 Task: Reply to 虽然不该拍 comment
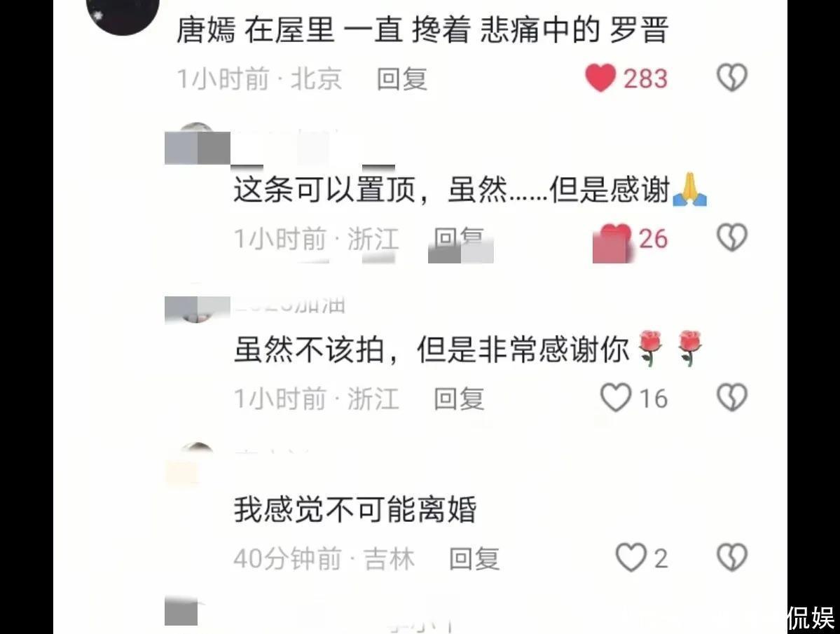(459, 399)
